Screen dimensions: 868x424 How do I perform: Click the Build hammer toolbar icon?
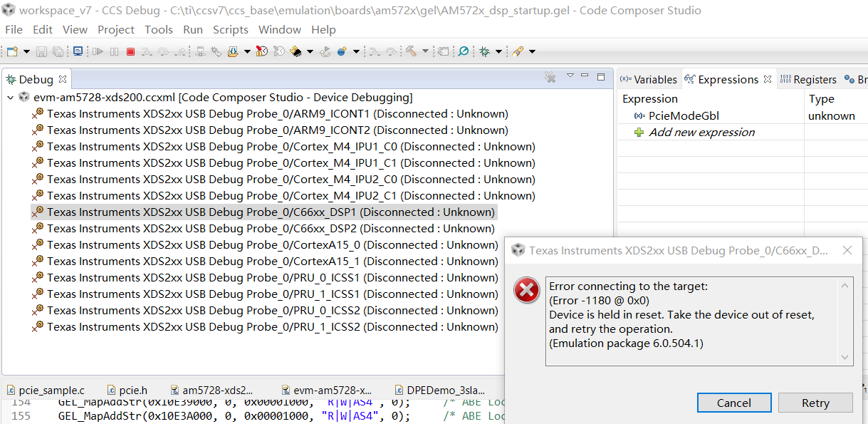point(411,51)
